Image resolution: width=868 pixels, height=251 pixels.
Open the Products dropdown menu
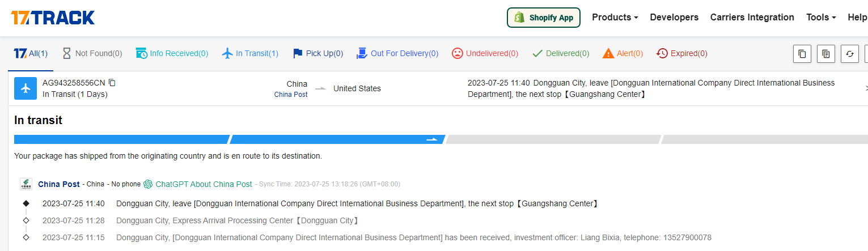[x=615, y=18]
